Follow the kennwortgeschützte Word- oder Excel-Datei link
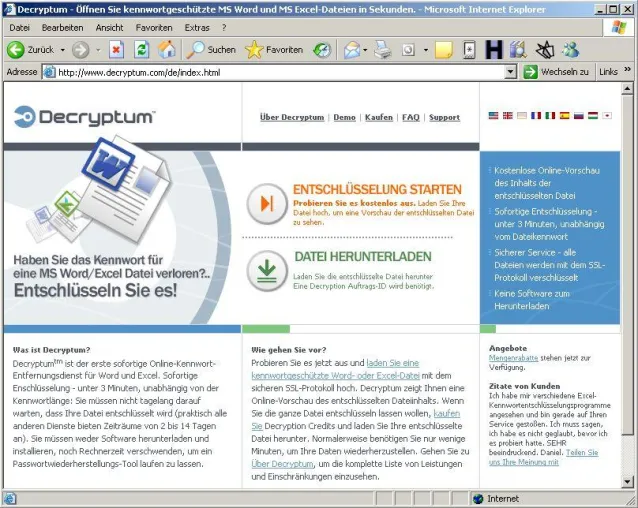The width and height of the screenshot is (638, 508). click(335, 375)
